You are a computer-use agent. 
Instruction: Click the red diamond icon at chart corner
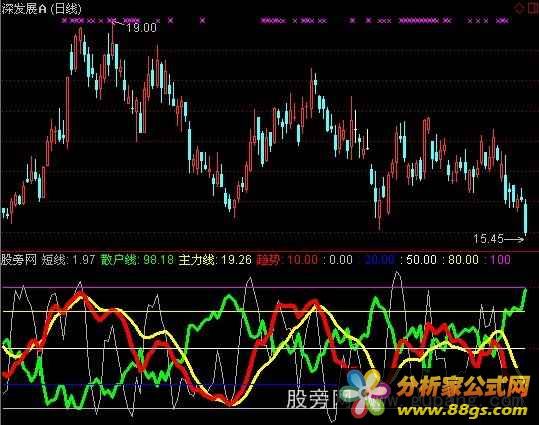(x=520, y=8)
